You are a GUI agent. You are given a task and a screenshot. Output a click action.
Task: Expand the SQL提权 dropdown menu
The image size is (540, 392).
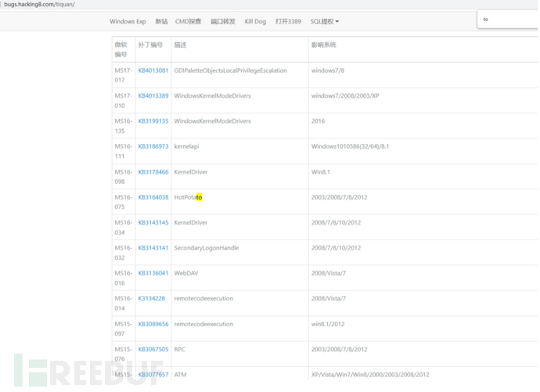pos(325,21)
